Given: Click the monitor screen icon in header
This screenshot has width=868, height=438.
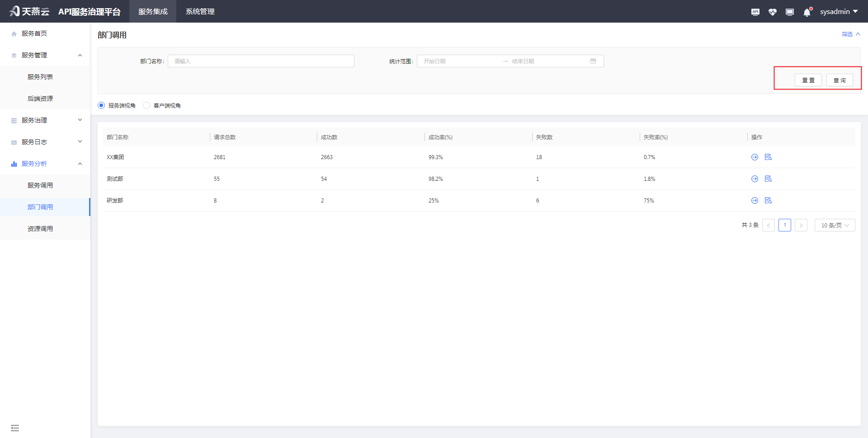Looking at the screenshot, I should 789,12.
